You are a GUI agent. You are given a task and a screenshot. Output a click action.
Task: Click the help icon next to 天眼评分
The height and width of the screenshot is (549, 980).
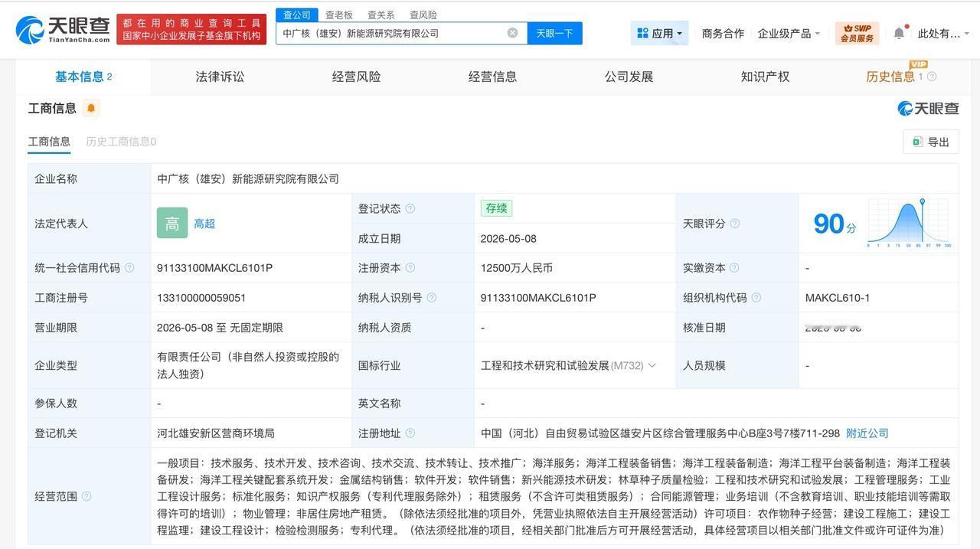(x=735, y=224)
